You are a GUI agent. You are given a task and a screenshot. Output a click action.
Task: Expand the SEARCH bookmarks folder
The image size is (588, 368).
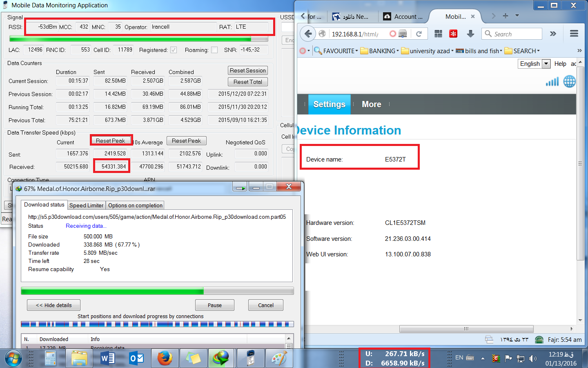[522, 51]
